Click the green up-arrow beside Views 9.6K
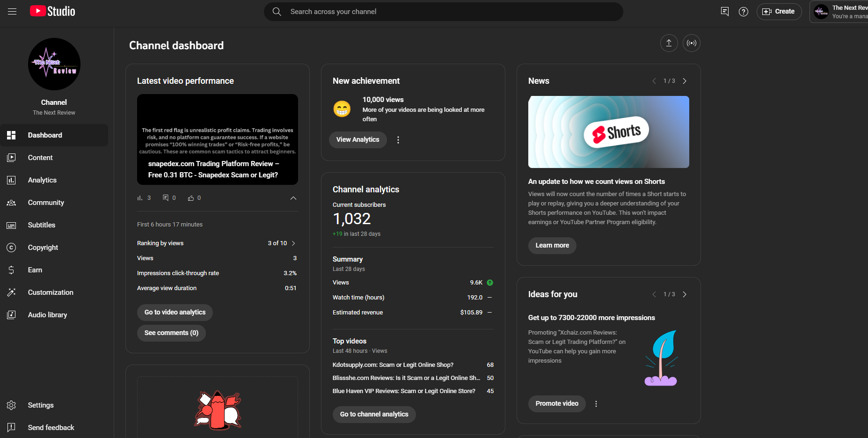The image size is (868, 438). 490,283
